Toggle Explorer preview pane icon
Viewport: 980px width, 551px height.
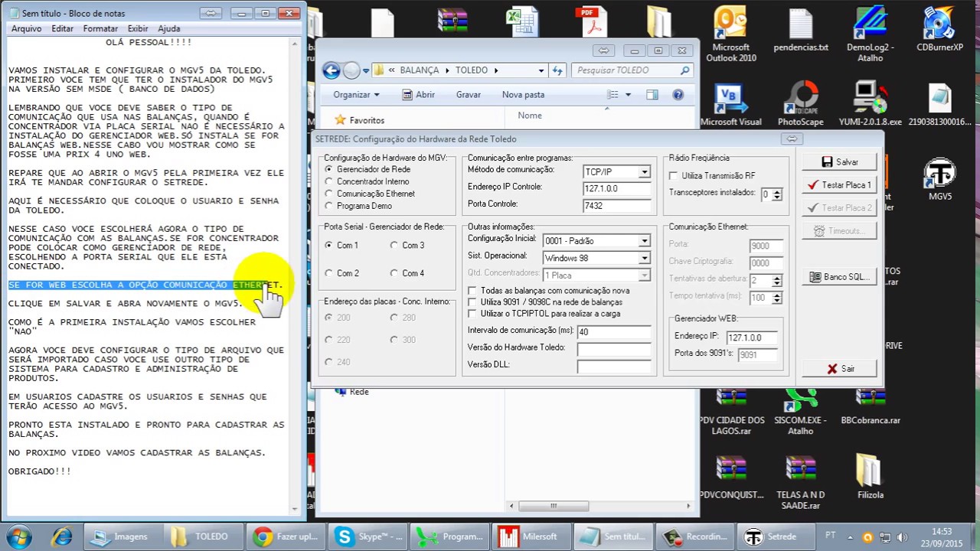[652, 95]
